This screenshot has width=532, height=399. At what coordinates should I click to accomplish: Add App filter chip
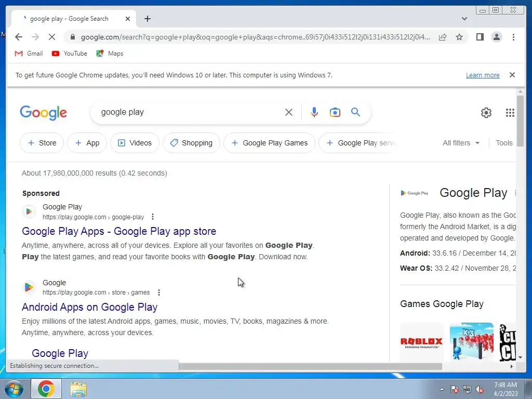[x=87, y=143]
